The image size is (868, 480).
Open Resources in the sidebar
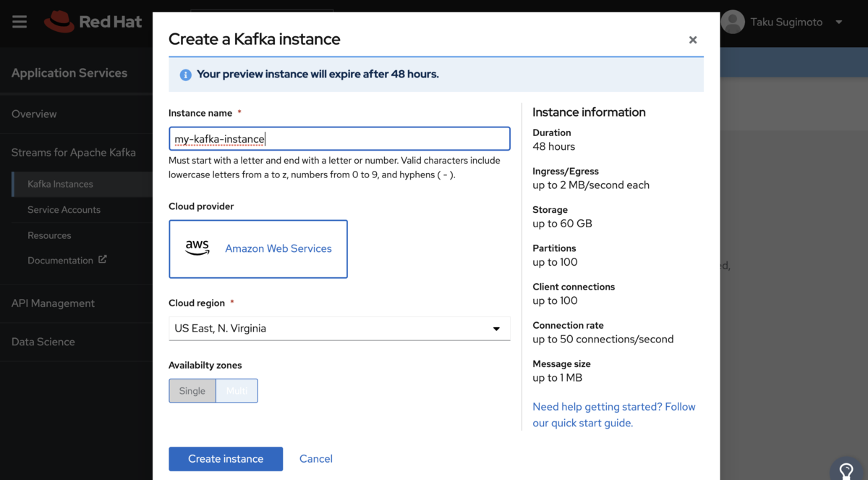[49, 235]
